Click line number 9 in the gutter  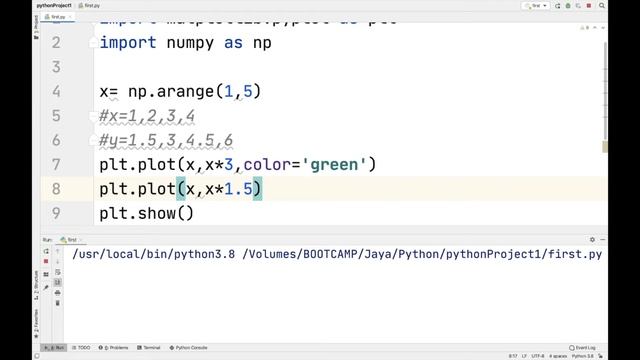(56, 213)
